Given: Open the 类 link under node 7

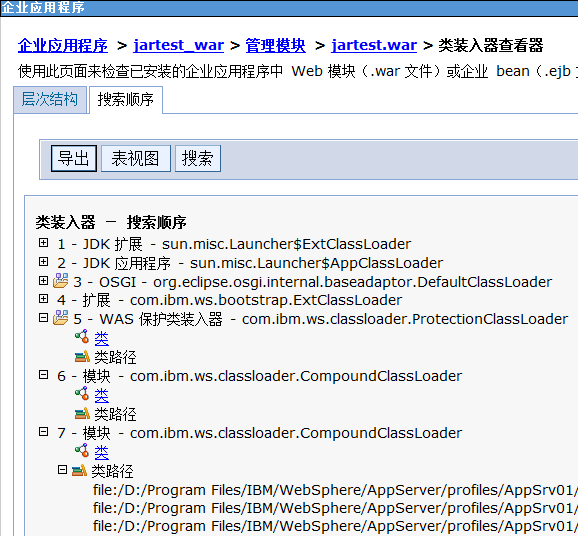Looking at the screenshot, I should tap(101, 452).
